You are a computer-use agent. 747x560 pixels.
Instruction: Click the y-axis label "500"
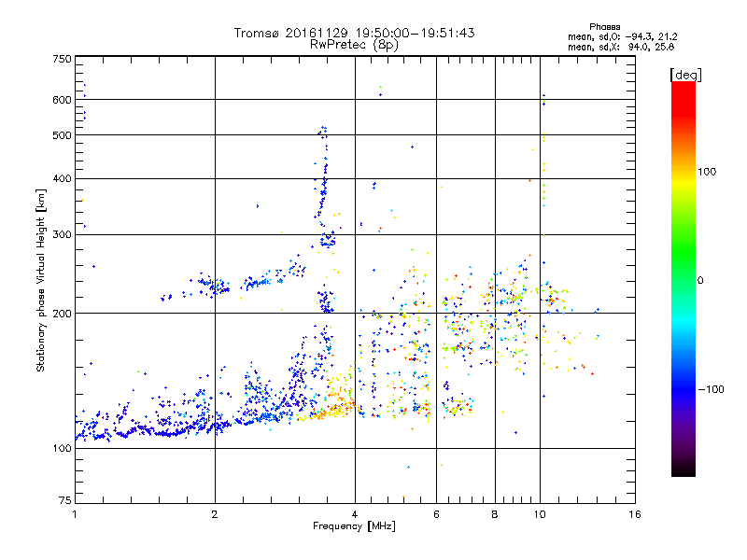62,135
